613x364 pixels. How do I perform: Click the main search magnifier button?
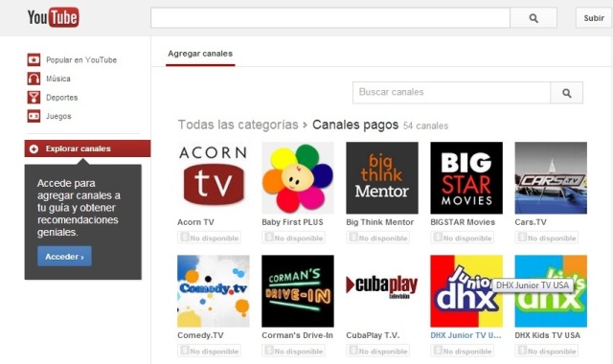point(534,18)
